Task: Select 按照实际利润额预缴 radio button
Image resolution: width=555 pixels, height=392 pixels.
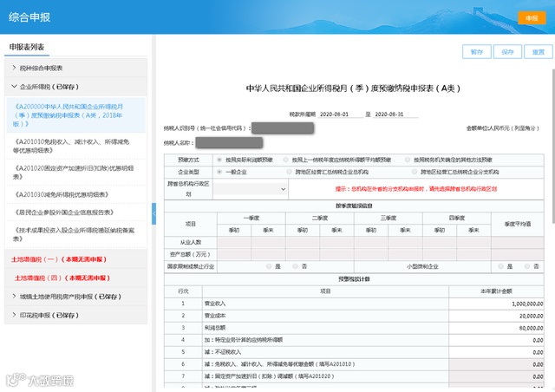Action: 219,160
